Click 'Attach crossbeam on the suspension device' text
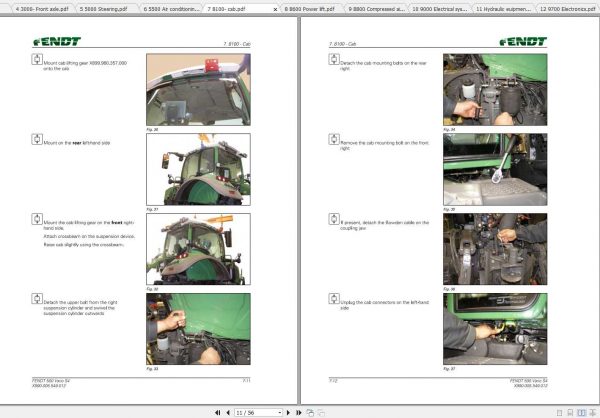The image size is (600, 418). pos(89,236)
